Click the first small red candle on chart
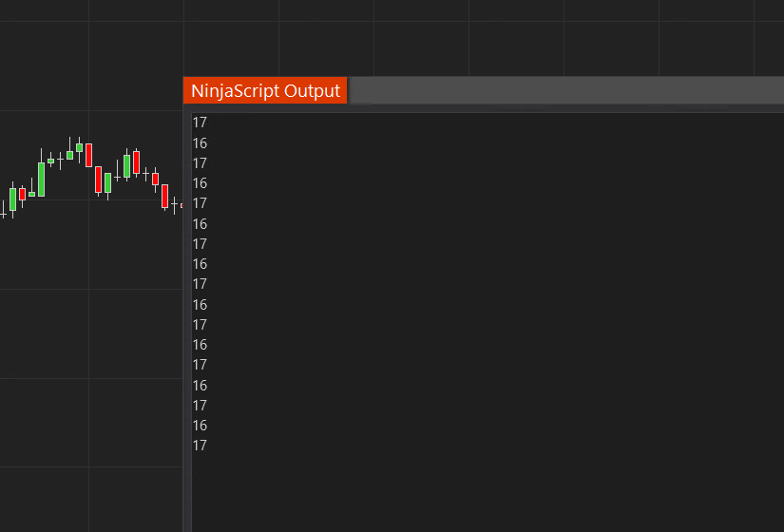 coord(22,194)
